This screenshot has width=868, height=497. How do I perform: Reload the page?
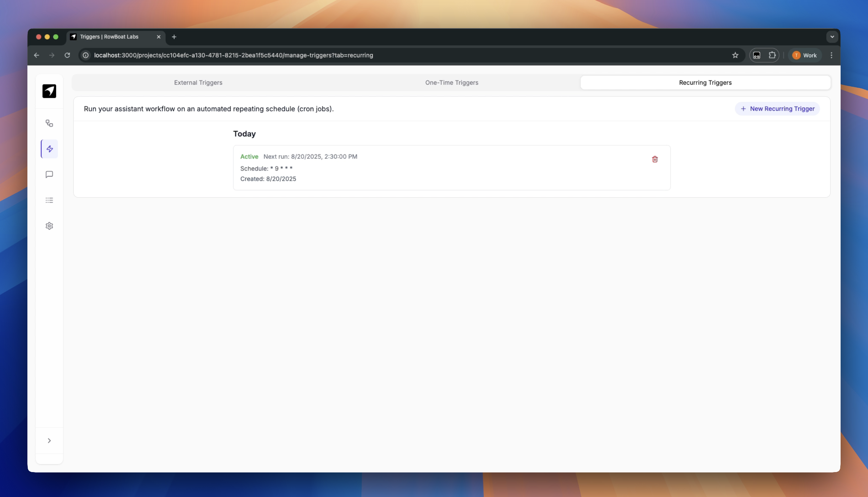click(67, 55)
